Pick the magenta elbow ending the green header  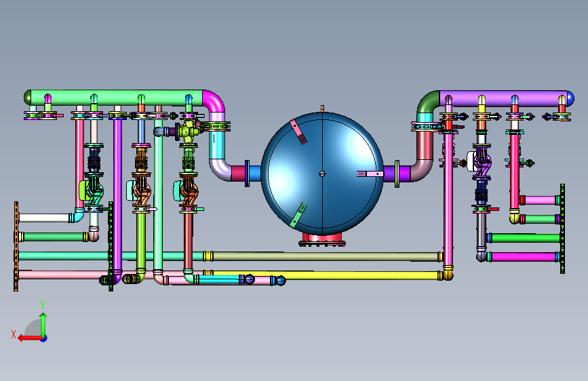(x=214, y=100)
